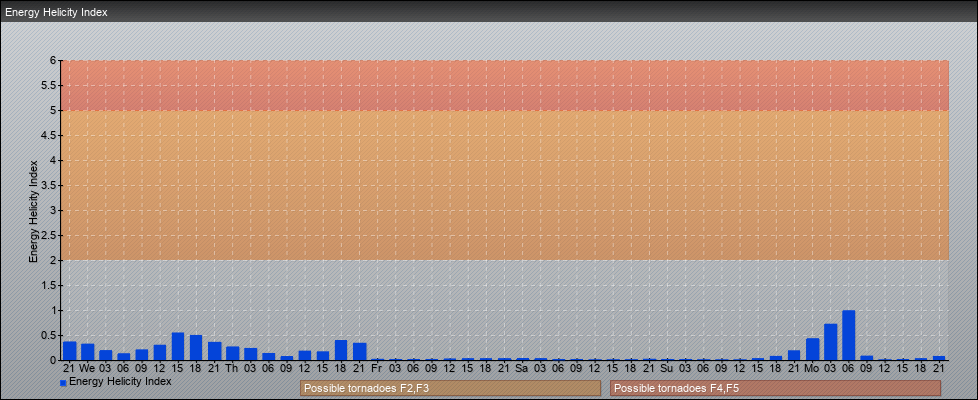Toggle the Energy Helicity Index legend label
Screen dimensions: 978x400
click(x=120, y=382)
